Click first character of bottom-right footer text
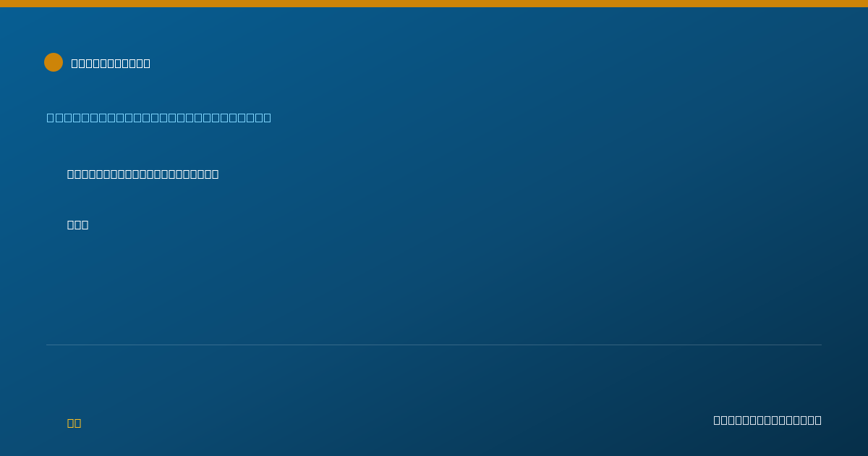This screenshot has width=868, height=456. [x=718, y=420]
